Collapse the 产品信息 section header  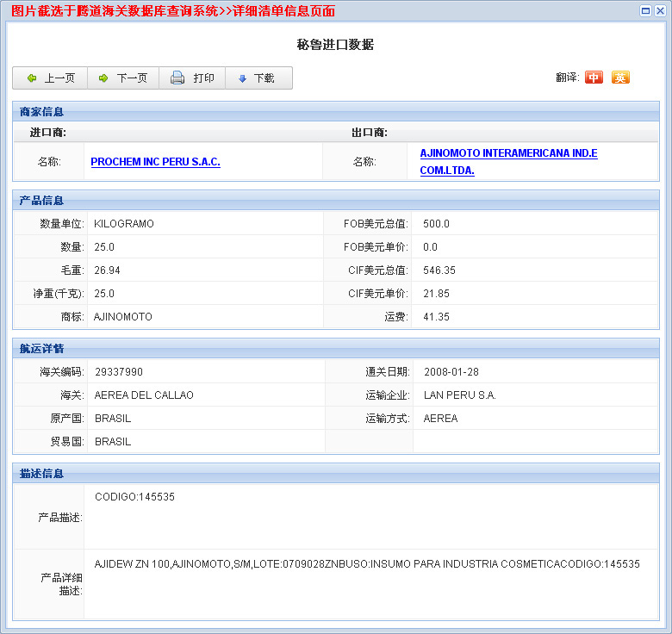42,200
